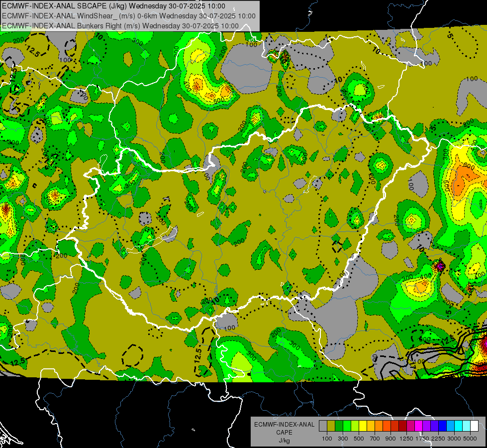The height and width of the screenshot is (448, 487).
Task: Click the 300 legend tick label
Action: click(x=343, y=439)
